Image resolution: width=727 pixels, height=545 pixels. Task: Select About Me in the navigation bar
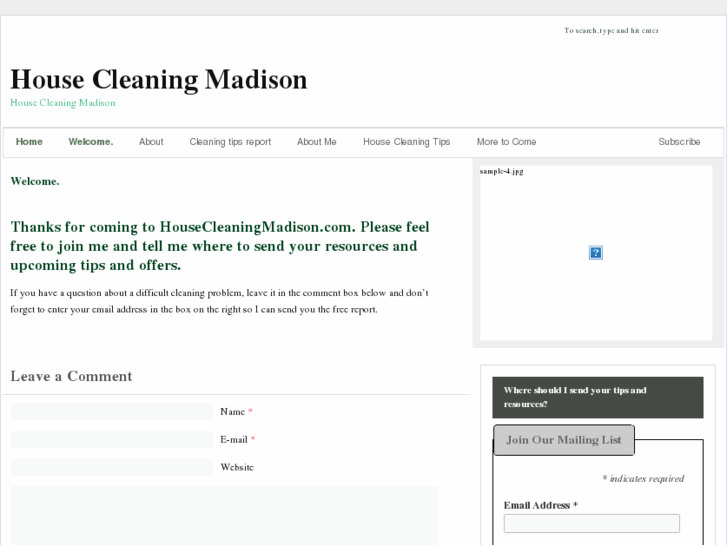317,142
